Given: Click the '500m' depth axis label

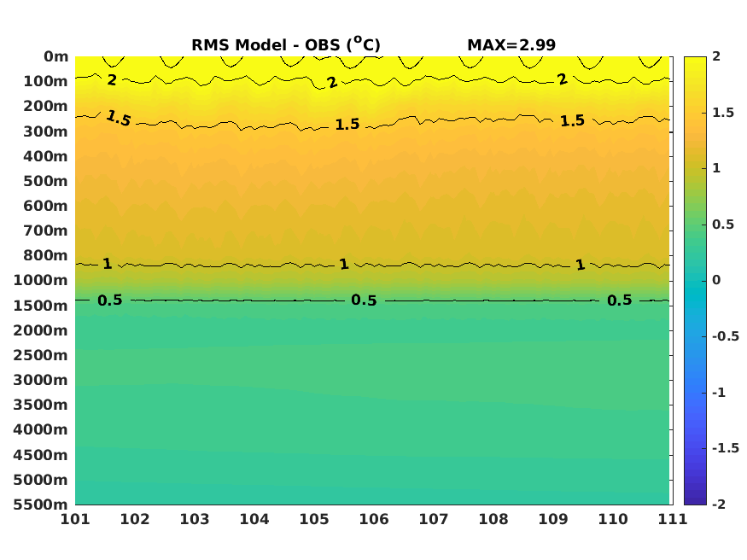Looking at the screenshot, I should (x=46, y=181).
